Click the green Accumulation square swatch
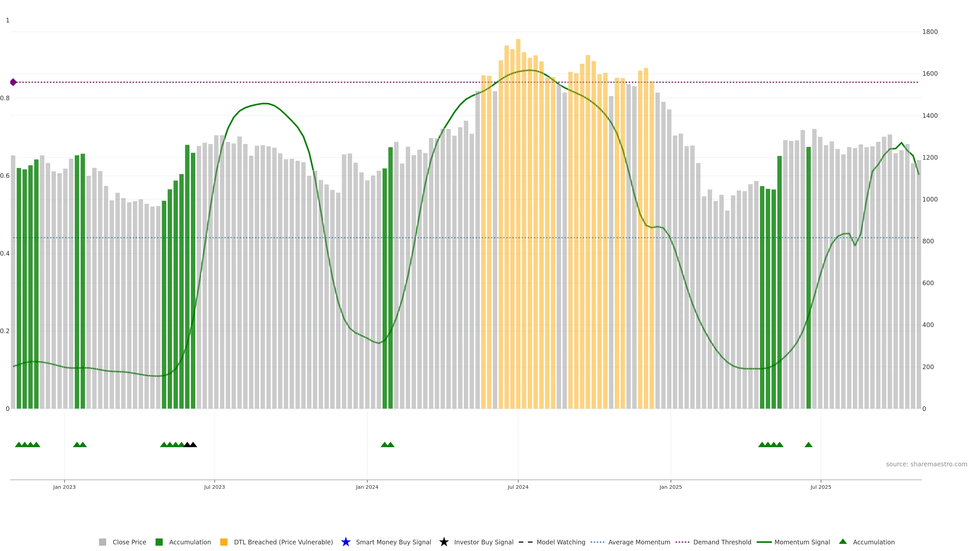 coord(159,542)
